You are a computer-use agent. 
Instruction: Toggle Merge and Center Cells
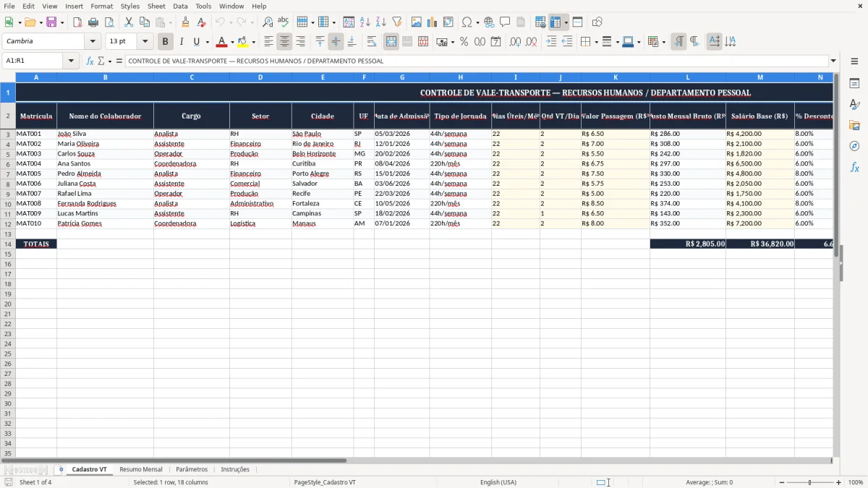point(391,42)
